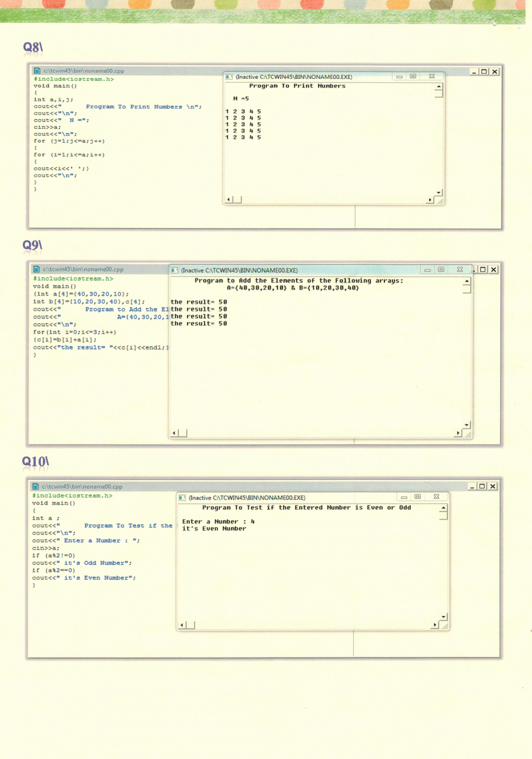Click 'for(int i=0;i<=3;i++)' line in Q9 code
This screenshot has width=532, height=759.
click(75, 332)
